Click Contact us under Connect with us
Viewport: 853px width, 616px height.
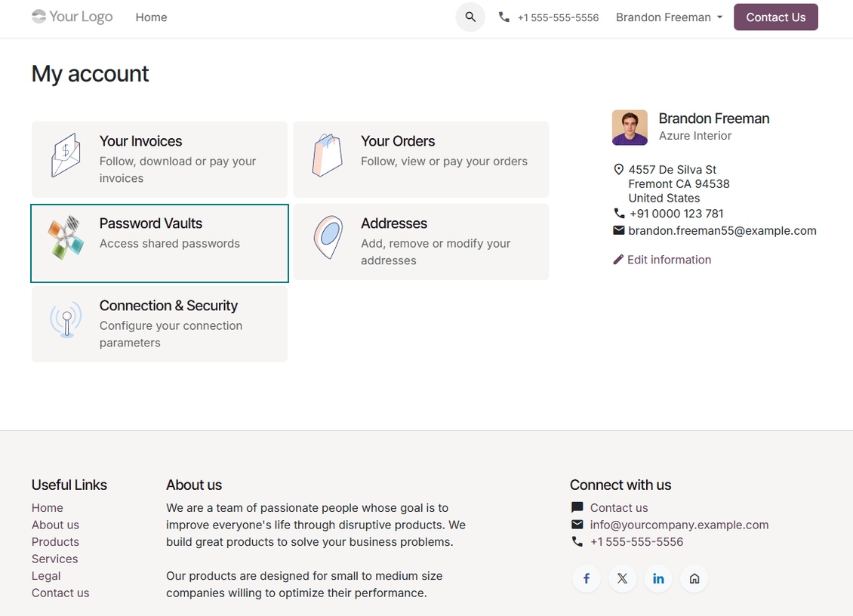point(619,508)
